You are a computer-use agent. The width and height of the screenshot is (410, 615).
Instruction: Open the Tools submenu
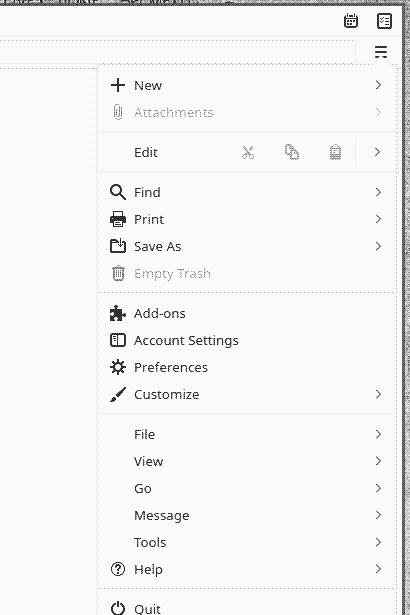click(247, 542)
